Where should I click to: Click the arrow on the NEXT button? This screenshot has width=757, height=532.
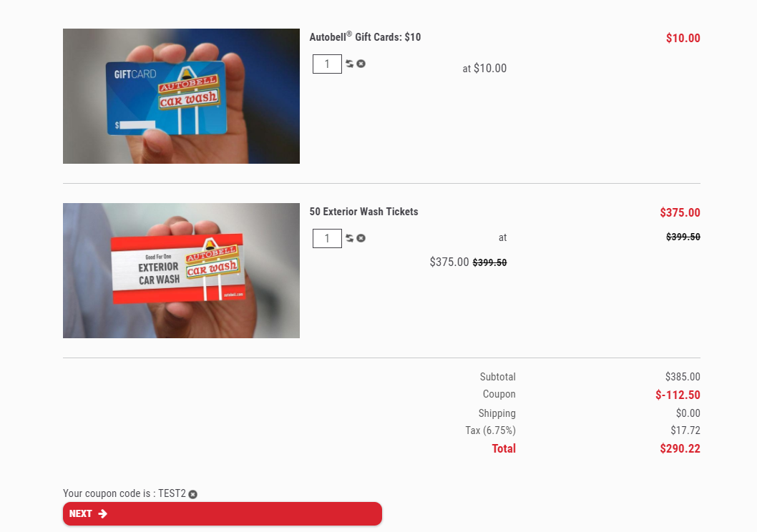(103, 513)
